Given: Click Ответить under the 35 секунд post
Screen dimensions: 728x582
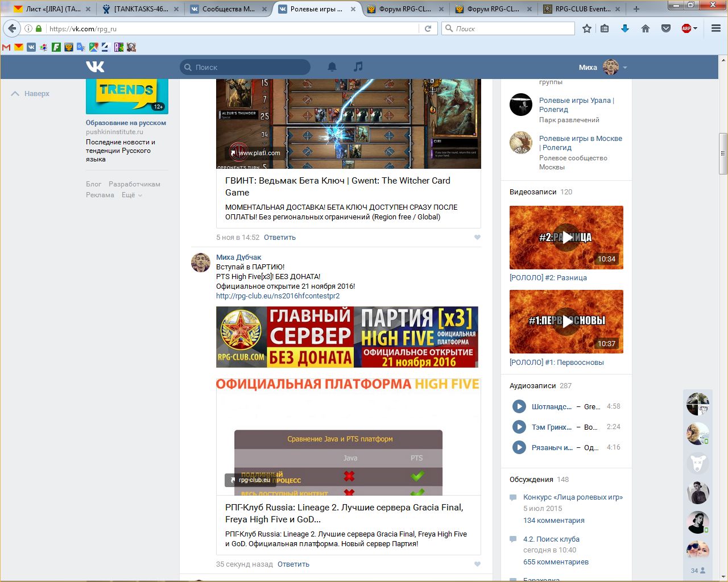Looking at the screenshot, I should (293, 564).
